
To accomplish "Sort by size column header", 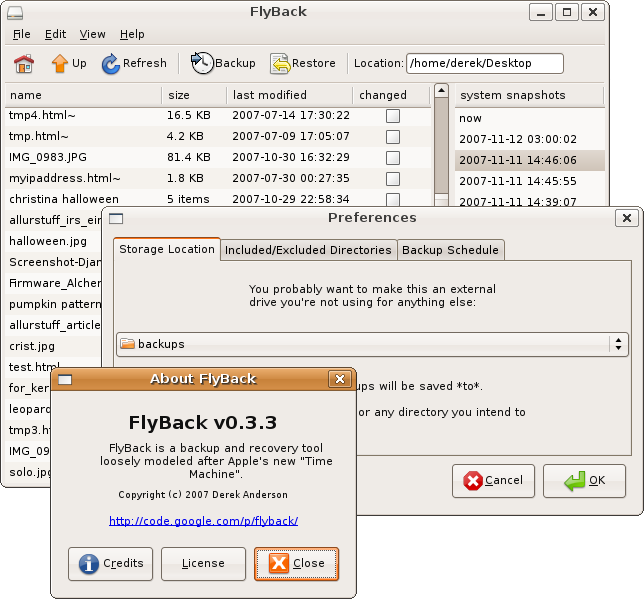I will click(194, 95).
